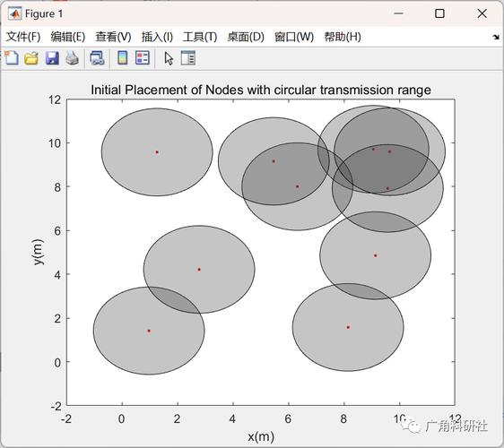Click the Open File folder icon
The image size is (504, 448).
pyautogui.click(x=31, y=58)
